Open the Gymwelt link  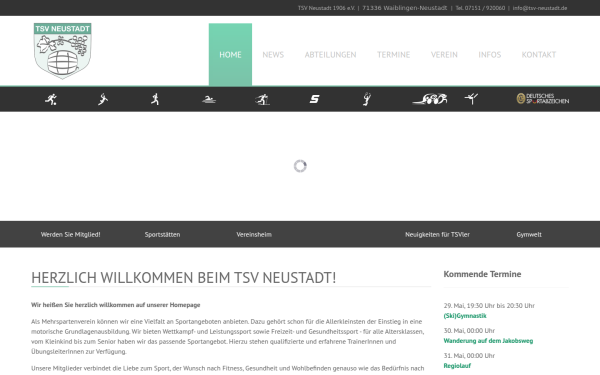529,235
